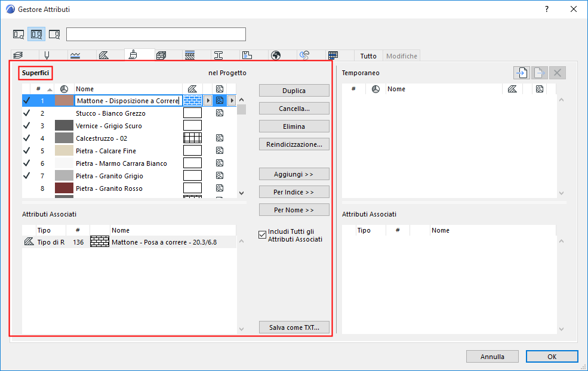The height and width of the screenshot is (371, 588).
Task: Click brick hatch preview in associated attributes
Action: click(100, 242)
